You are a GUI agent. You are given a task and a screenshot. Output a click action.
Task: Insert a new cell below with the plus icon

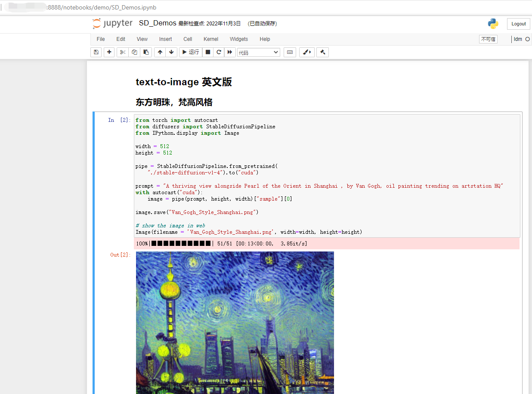tap(109, 52)
